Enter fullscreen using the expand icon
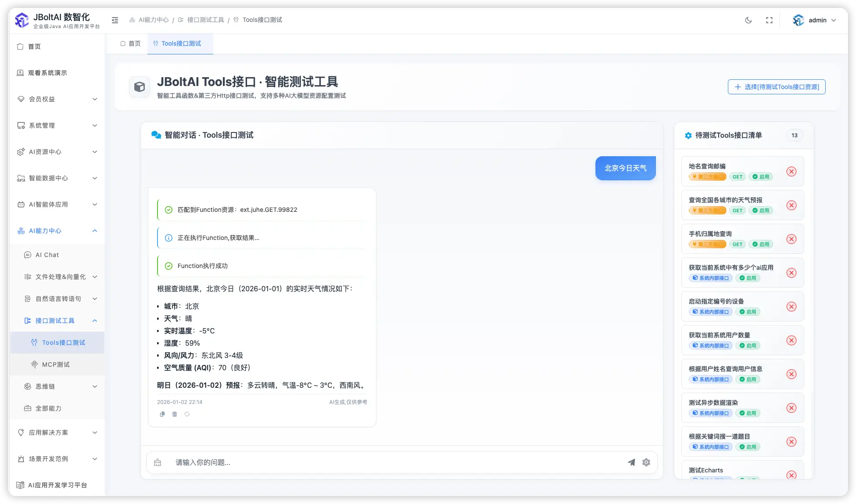This screenshot has width=856, height=504. tap(769, 20)
